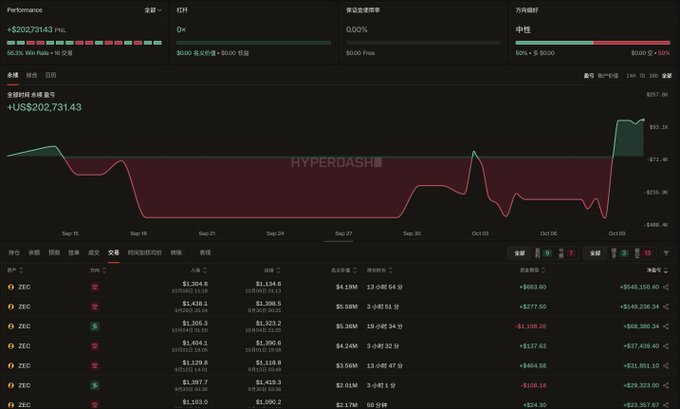
Task: Sort trades by the 资产 asset column arrows
Action: [x=21, y=270]
